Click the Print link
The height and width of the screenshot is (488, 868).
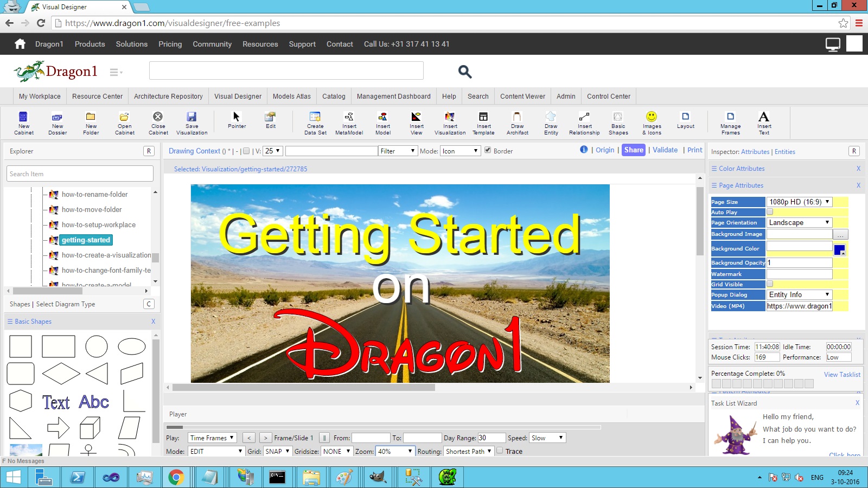click(x=695, y=150)
